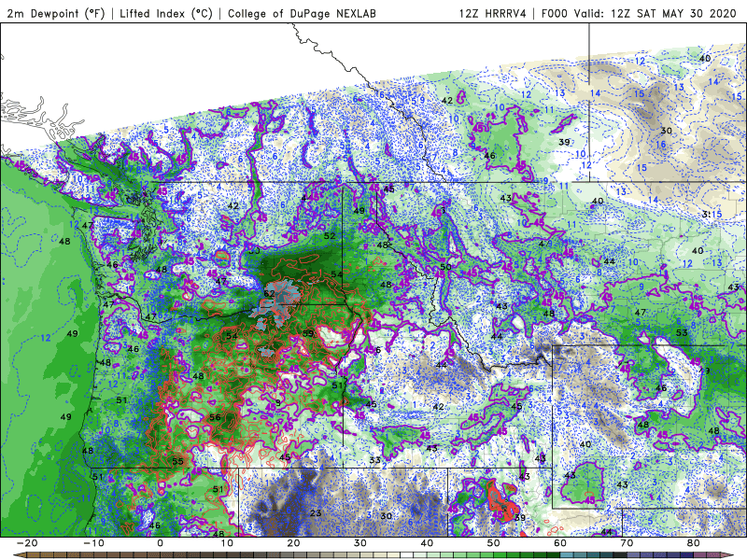747x560 pixels.
Task: Click the '23' dewpoint value on map
Action: 316,512
